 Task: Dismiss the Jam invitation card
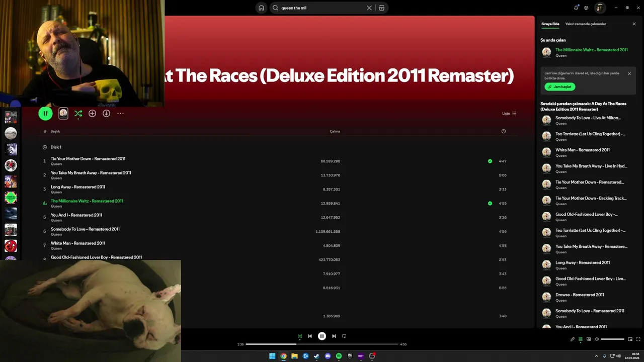point(629,73)
